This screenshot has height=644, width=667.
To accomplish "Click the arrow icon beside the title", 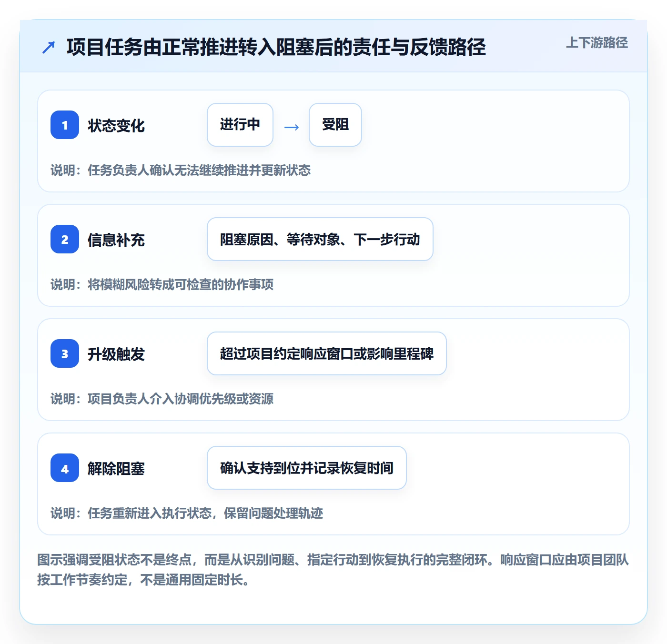I will (49, 48).
